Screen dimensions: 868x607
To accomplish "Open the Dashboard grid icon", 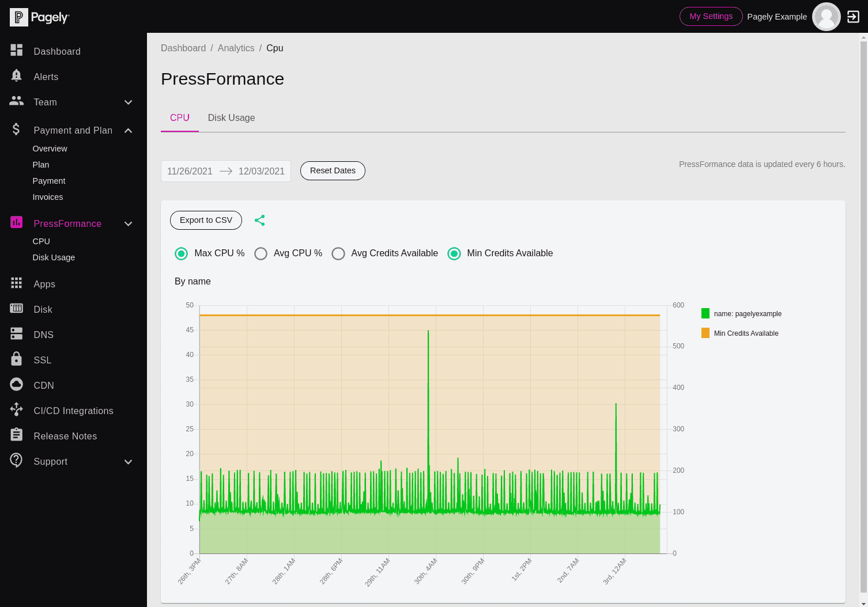I will click(17, 51).
